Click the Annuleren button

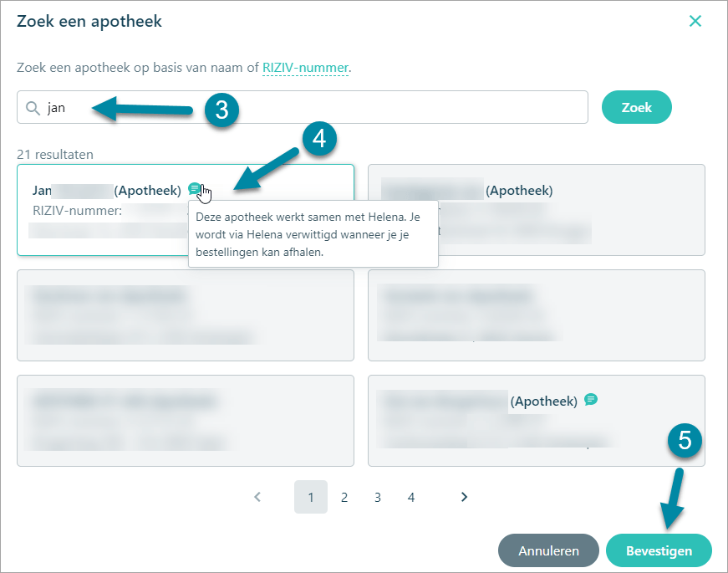click(548, 550)
